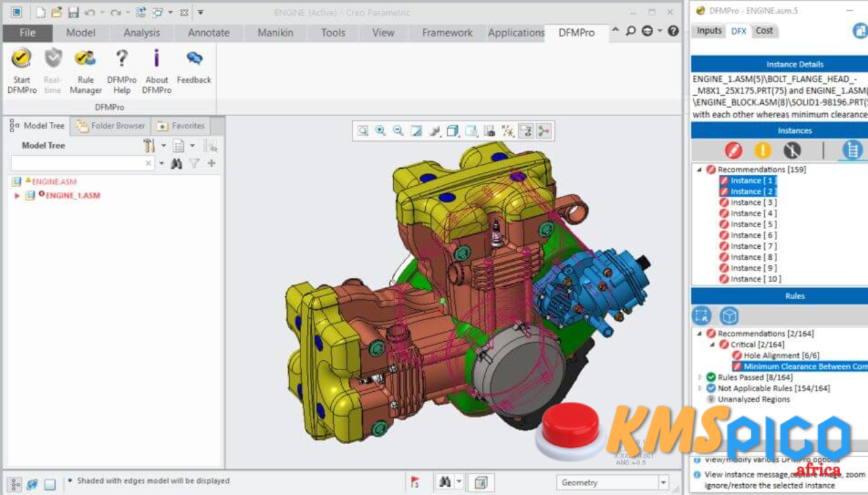Zoom in using graphics toolbar

click(380, 131)
